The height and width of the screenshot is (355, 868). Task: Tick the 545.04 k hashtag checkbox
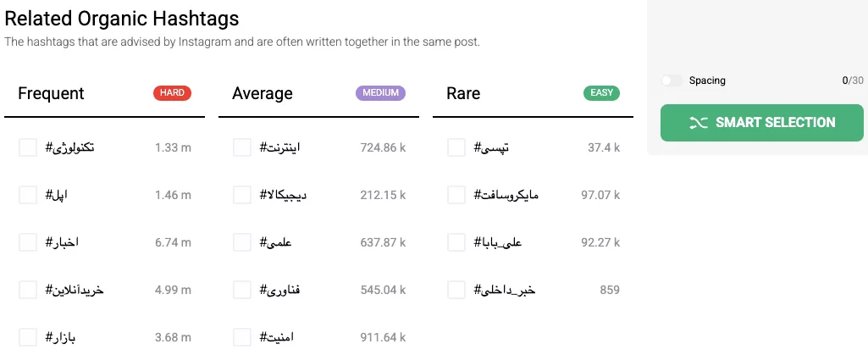(x=242, y=290)
